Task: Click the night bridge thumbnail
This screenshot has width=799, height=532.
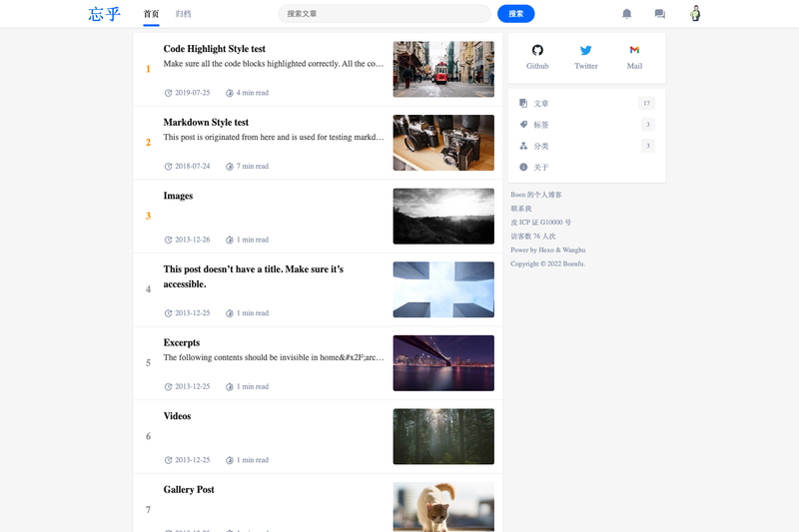Action: pos(443,363)
